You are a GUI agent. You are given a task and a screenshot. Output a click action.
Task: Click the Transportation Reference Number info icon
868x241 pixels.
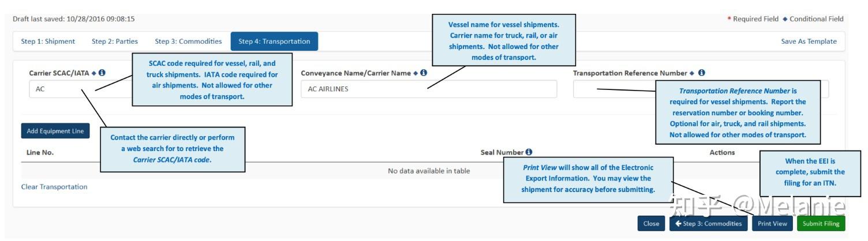701,73
